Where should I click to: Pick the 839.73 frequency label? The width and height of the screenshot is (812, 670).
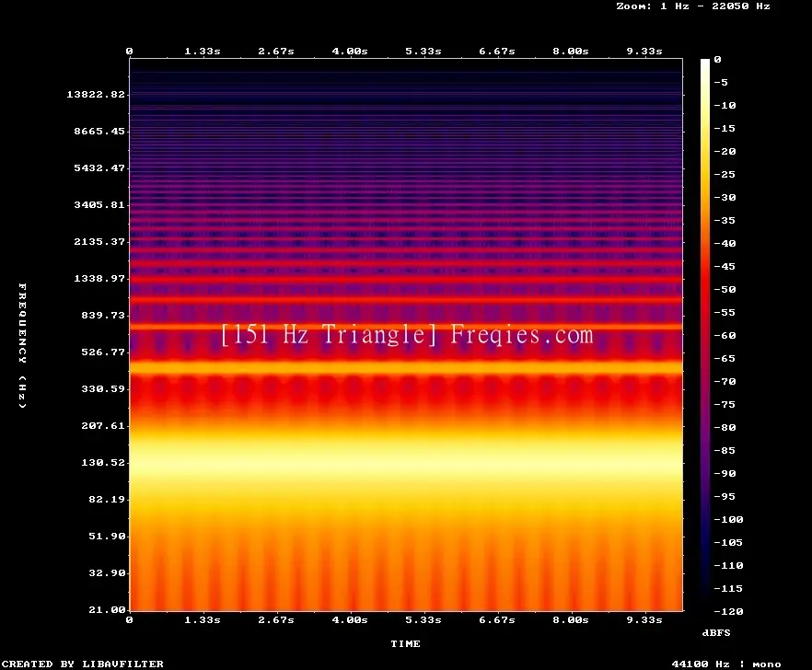pyautogui.click(x=103, y=315)
